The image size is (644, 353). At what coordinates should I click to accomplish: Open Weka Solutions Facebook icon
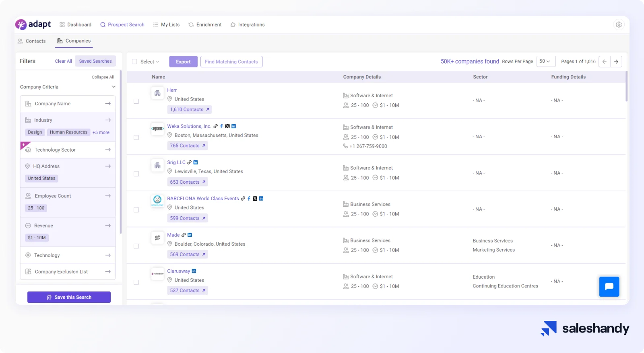(x=221, y=126)
